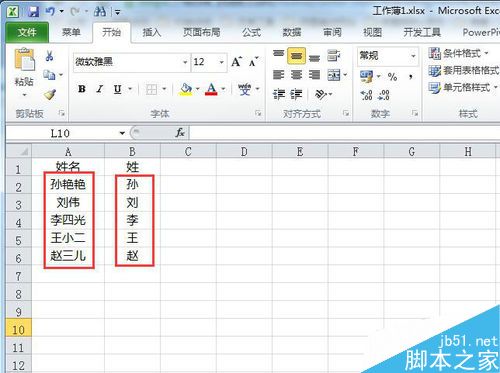Click the Decrease Indent icon

pos(279,95)
